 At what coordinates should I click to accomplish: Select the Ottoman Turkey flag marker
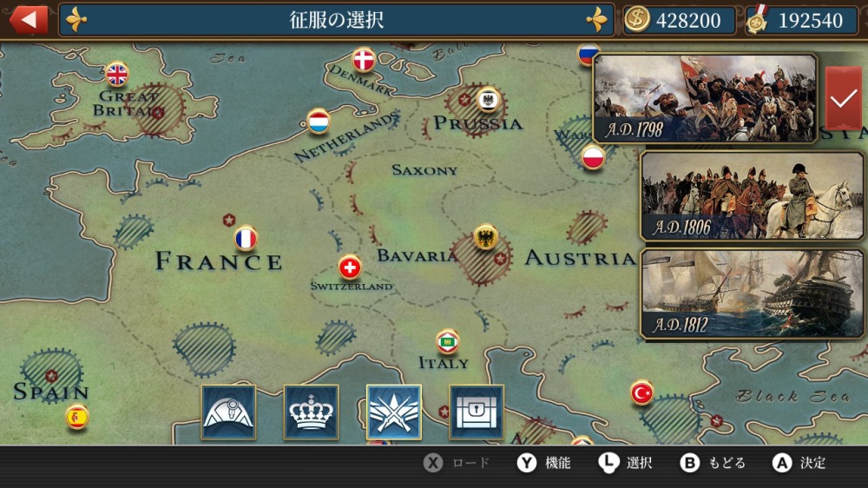tap(641, 393)
